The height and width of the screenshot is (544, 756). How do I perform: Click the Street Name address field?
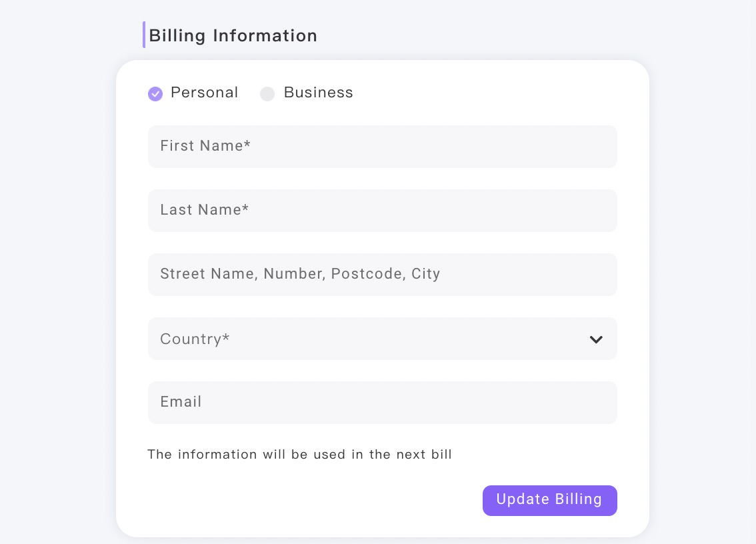[383, 275]
